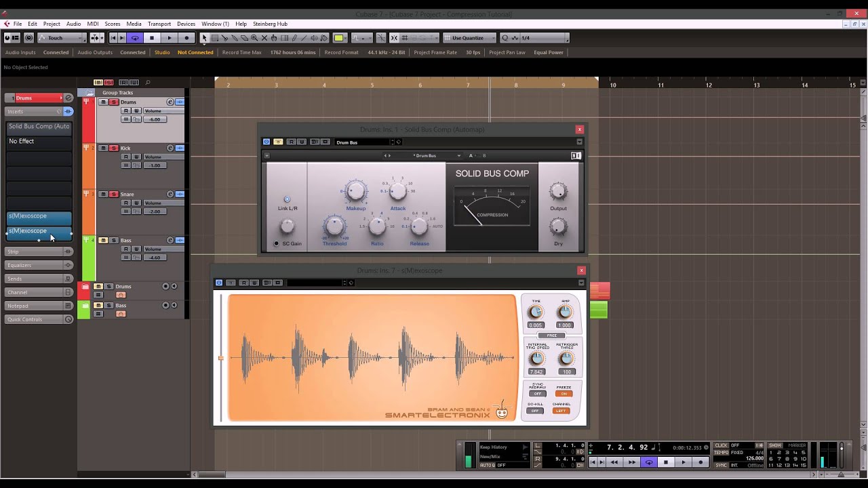Toggle Cycle in the top toolbar
Viewport: 868px width, 488px height.
135,38
